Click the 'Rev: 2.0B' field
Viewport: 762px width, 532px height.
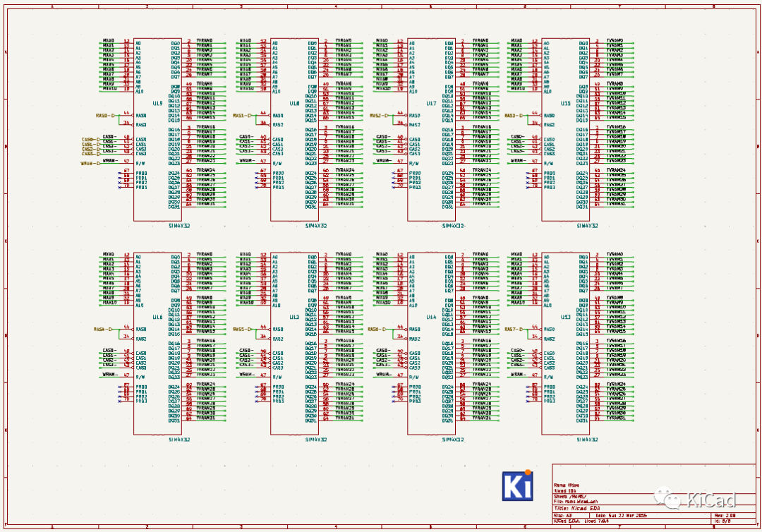(725, 516)
